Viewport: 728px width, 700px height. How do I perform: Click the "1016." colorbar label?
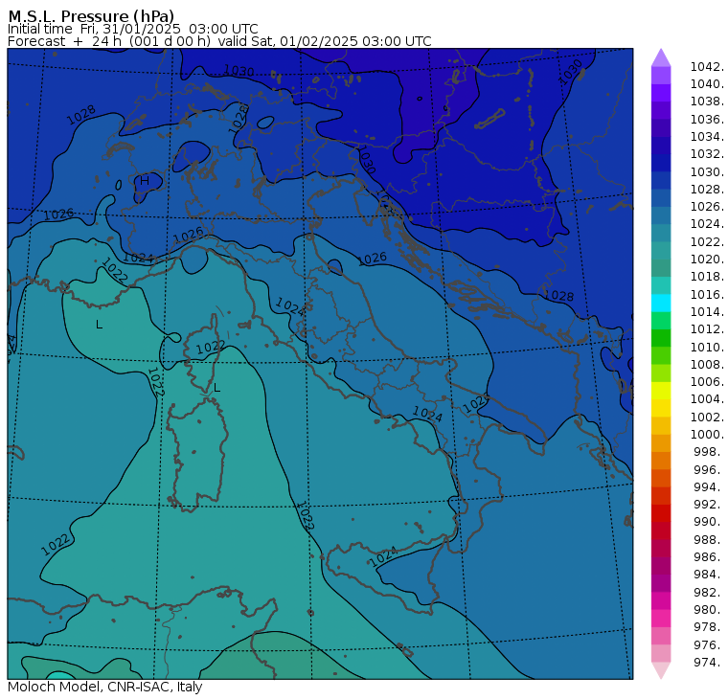click(707, 294)
